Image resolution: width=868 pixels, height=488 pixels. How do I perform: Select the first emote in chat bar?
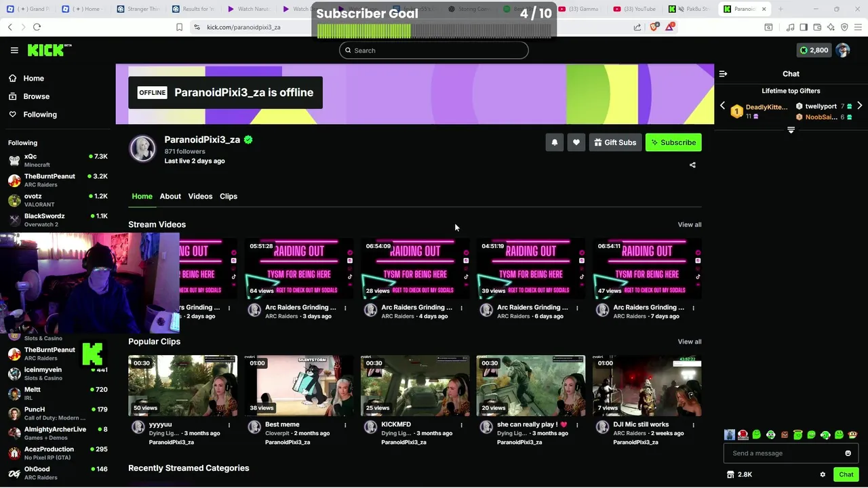pyautogui.click(x=730, y=434)
